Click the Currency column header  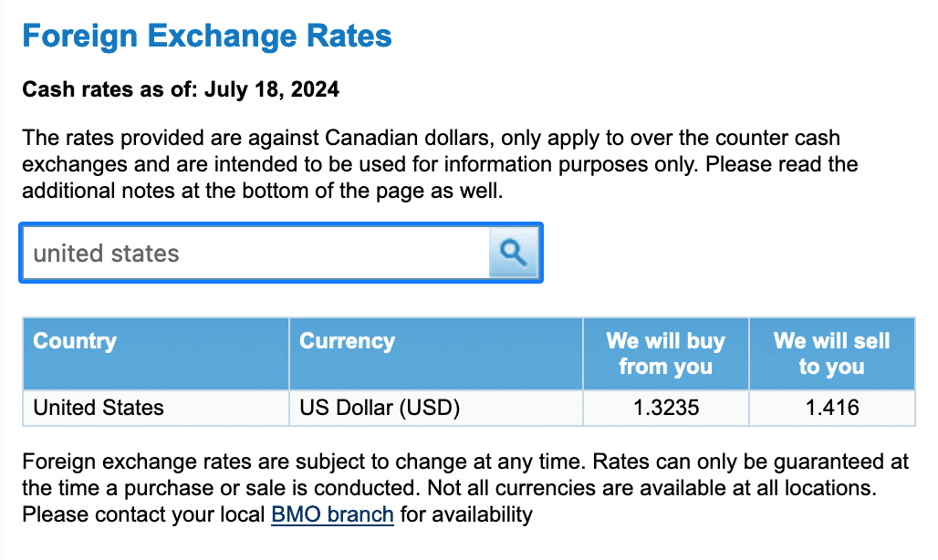point(347,341)
